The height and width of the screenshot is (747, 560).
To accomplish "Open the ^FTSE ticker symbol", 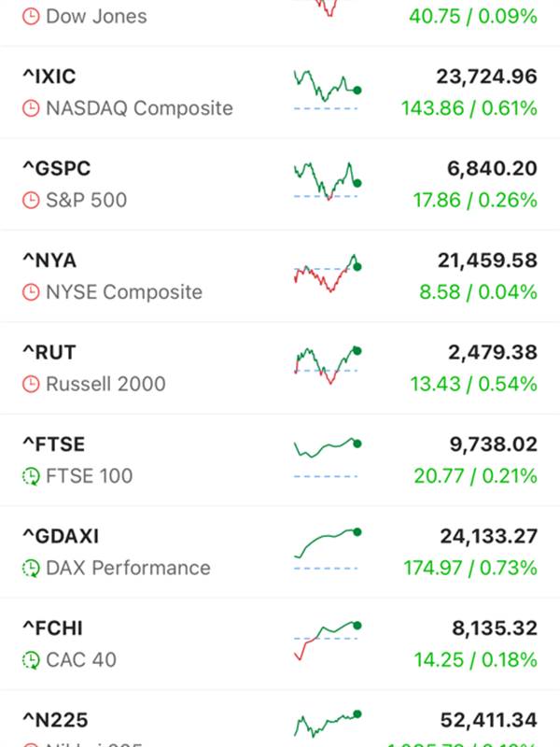I will click(x=53, y=444).
